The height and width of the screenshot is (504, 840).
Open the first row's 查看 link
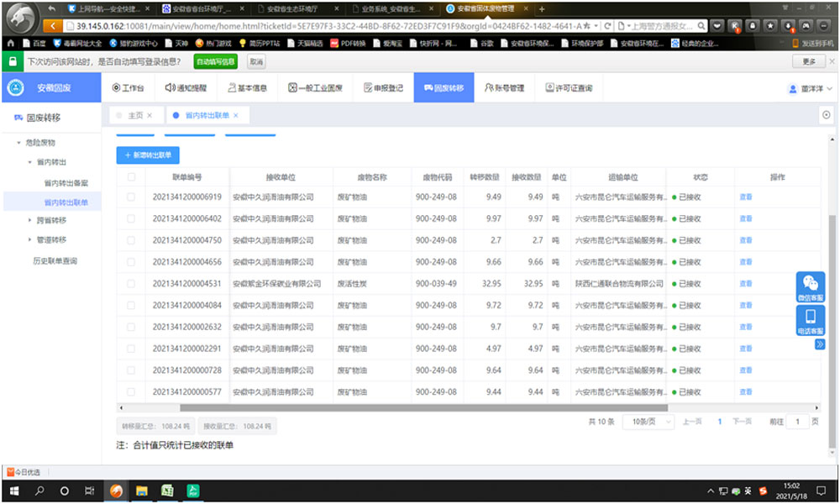pos(744,198)
